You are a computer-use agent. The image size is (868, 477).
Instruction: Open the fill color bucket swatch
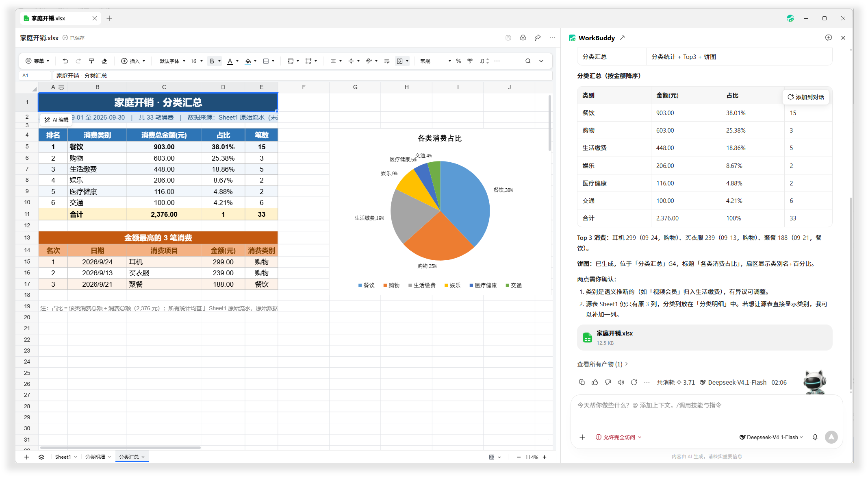point(248,61)
